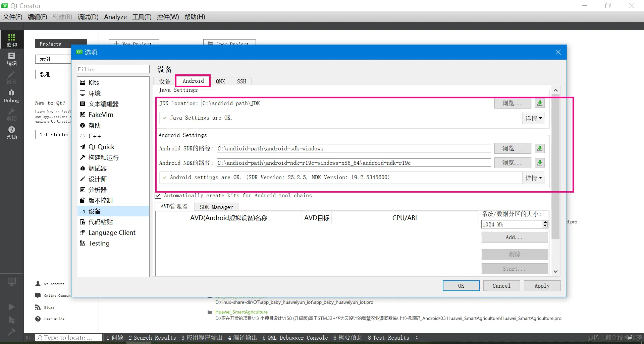Click 浏览 button for Android SDK path

[x=513, y=148]
